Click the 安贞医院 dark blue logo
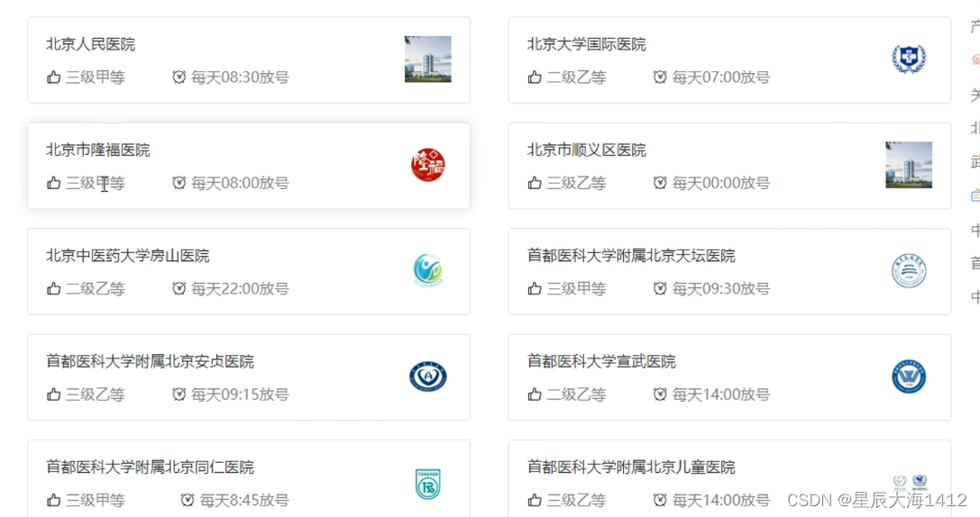The width and height of the screenshot is (980, 517). [x=428, y=376]
